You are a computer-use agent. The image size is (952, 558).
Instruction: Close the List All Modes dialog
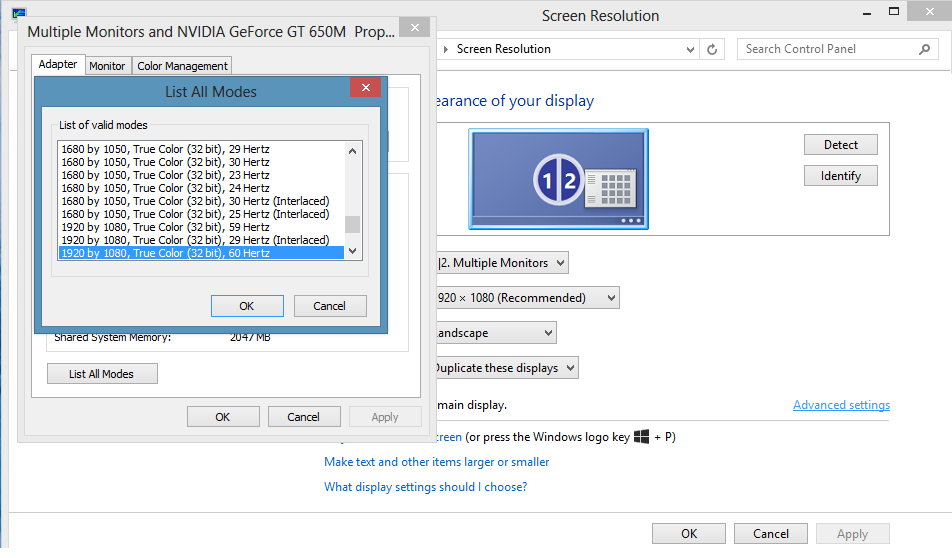point(366,87)
